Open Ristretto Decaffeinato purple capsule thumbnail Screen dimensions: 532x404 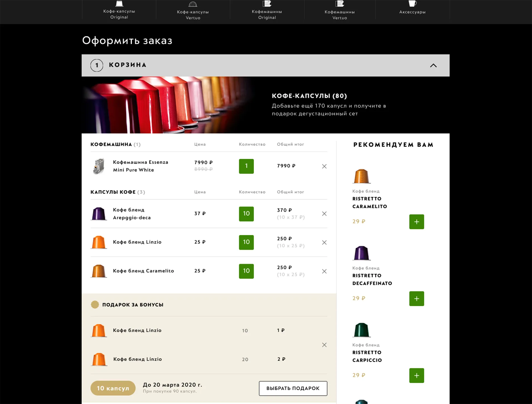tap(361, 253)
